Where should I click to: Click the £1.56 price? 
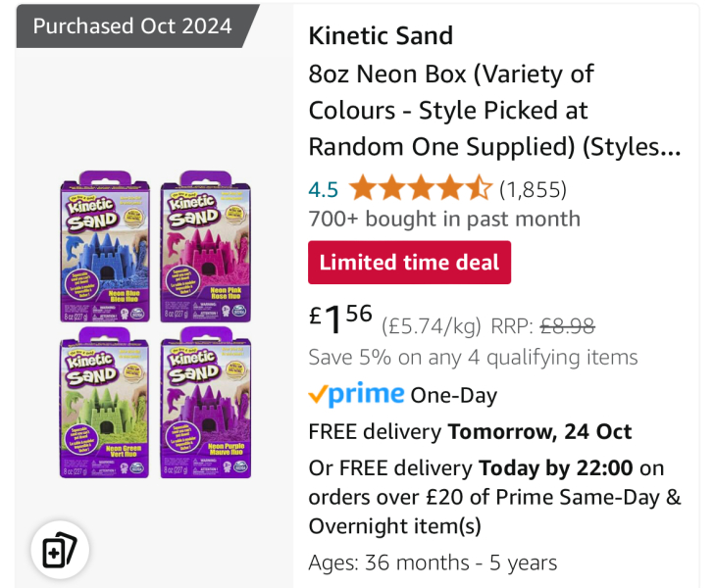(340, 318)
